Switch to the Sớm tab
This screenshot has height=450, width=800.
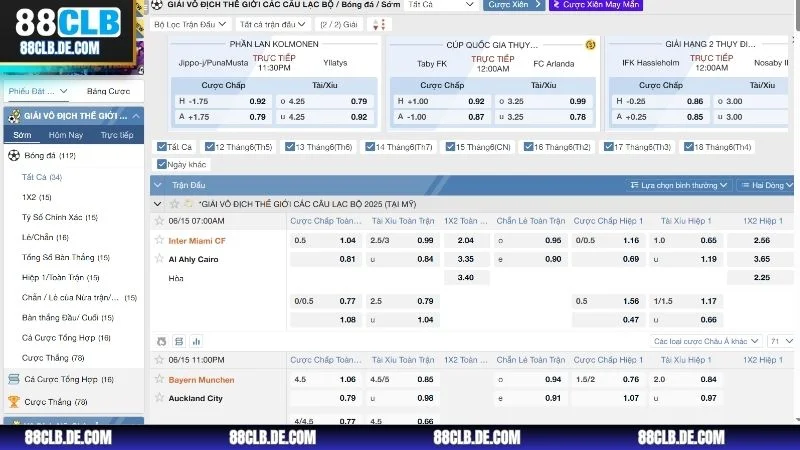22,135
